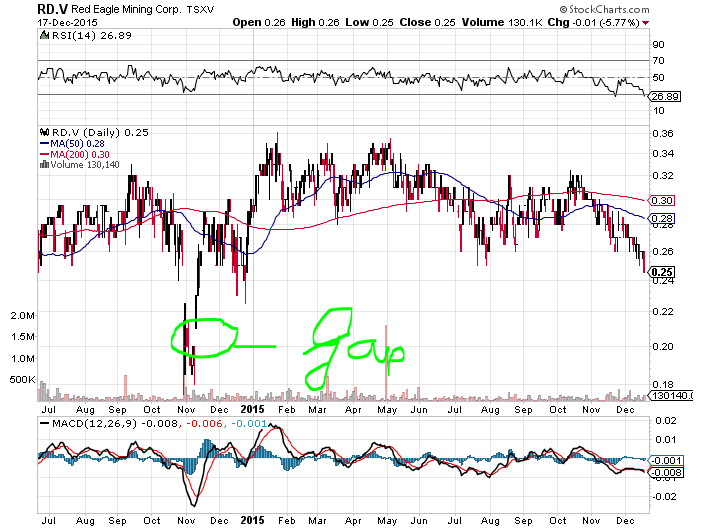Viewport: 726px width, 531px height.
Task: Click the 0.36 price axis label
Action: pyautogui.click(x=663, y=134)
